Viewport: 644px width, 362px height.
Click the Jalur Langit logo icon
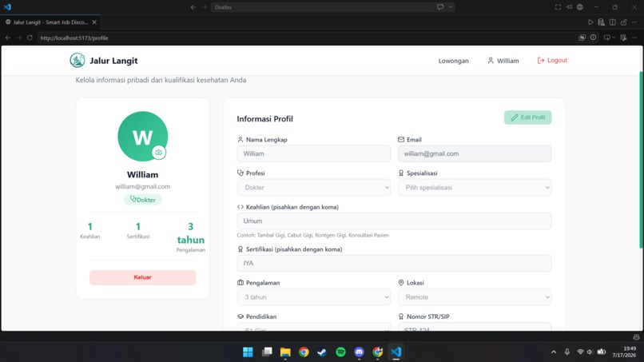coord(78,61)
